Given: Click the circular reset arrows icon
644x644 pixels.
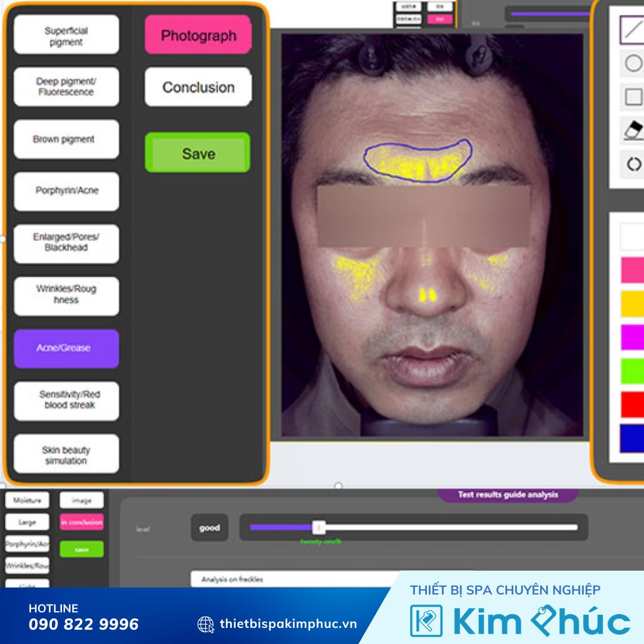Looking at the screenshot, I should coord(633,164).
